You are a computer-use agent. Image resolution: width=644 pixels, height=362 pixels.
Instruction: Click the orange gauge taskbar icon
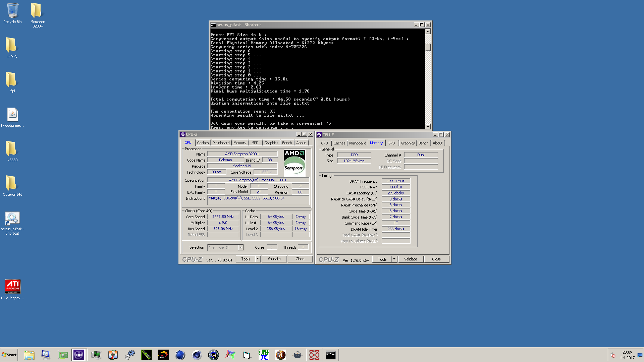[x=163, y=355]
